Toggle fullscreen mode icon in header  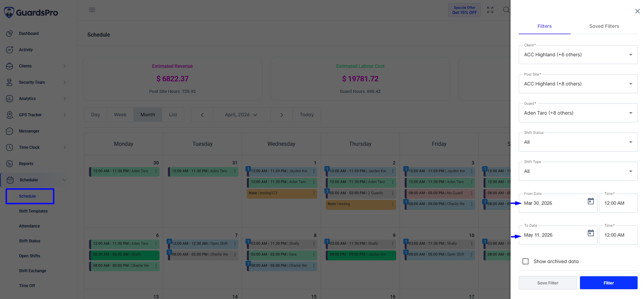(490, 10)
